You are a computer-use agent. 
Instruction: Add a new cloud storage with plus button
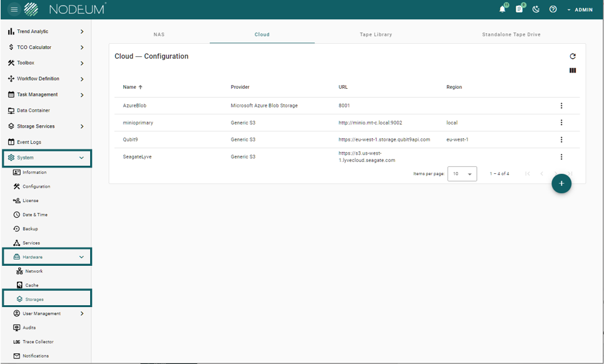[561, 183]
